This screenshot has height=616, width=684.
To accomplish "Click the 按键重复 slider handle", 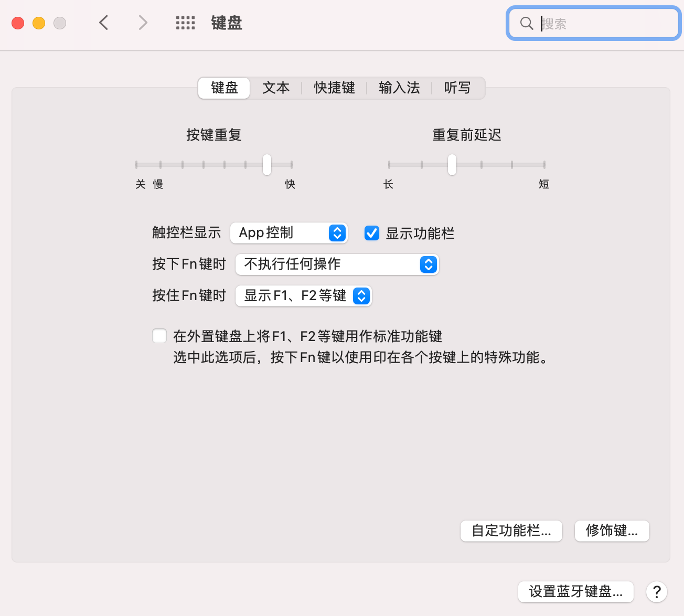I will click(x=267, y=165).
